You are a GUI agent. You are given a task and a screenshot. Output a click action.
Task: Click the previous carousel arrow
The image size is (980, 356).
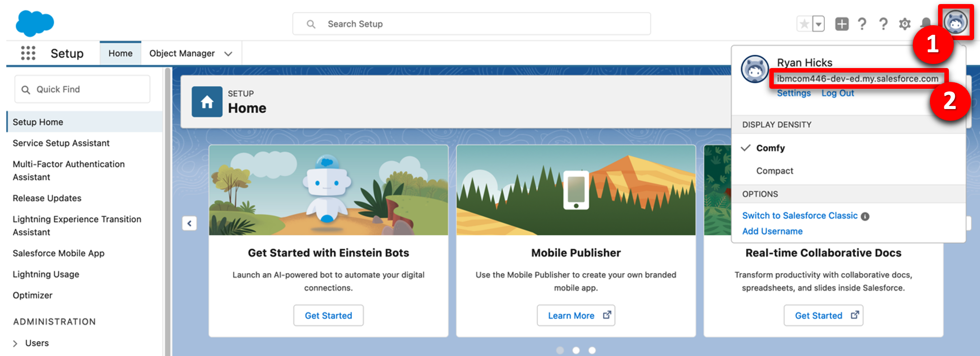190,223
